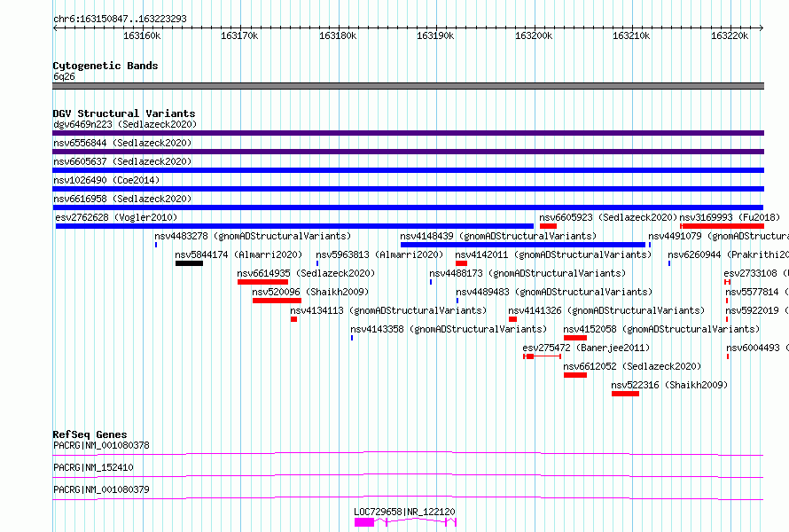The image size is (789, 532).
Task: Click the nsv5963813 (Almarri2020) label
Action: (x=379, y=254)
